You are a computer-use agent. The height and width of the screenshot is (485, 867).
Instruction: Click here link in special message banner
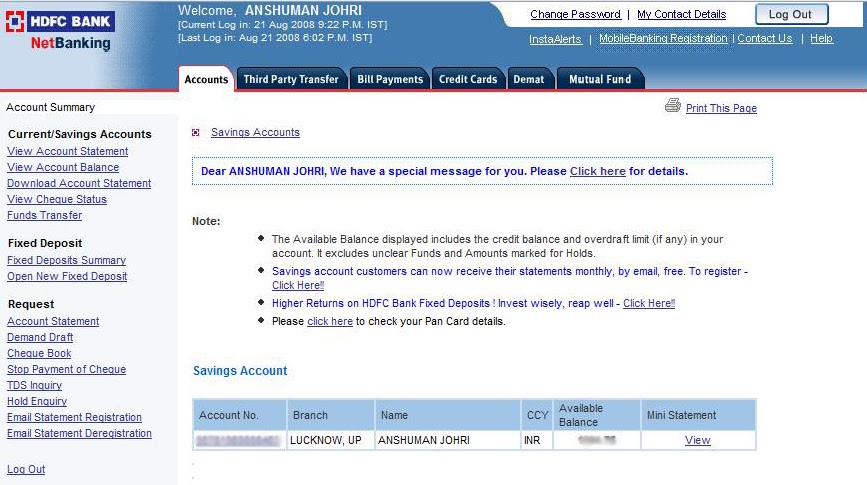[x=598, y=171]
